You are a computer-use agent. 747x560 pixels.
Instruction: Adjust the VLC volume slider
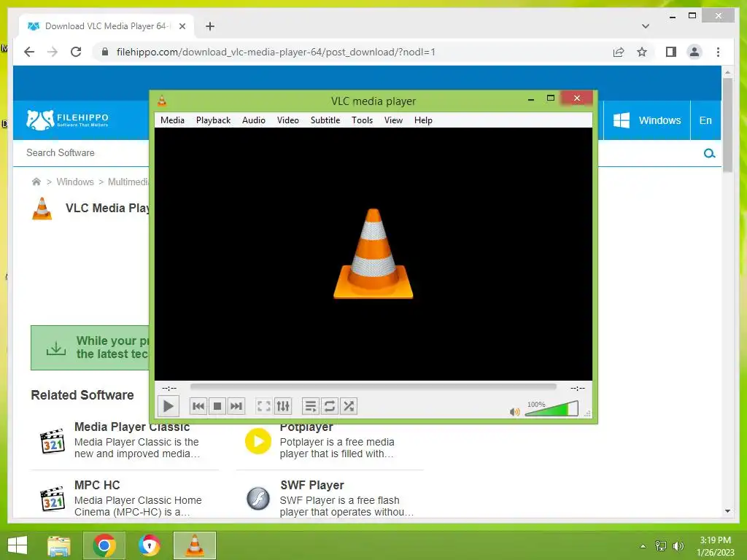tap(551, 408)
